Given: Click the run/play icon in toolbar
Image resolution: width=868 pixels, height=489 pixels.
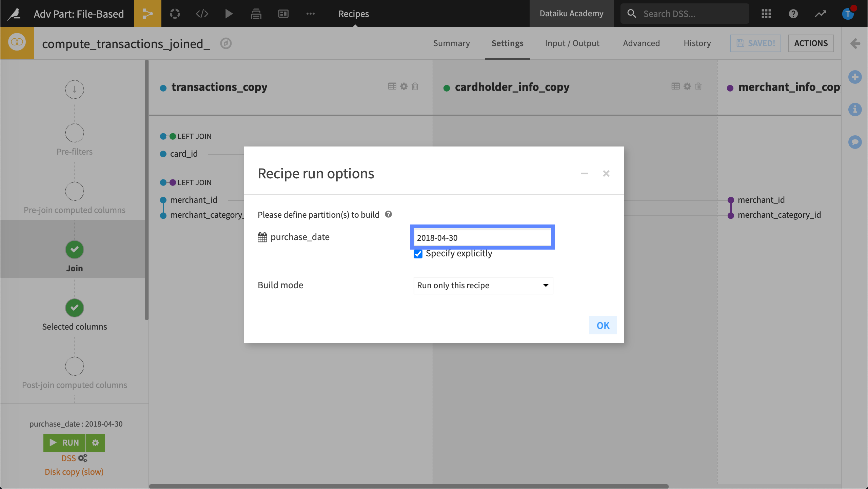Looking at the screenshot, I should point(229,13).
